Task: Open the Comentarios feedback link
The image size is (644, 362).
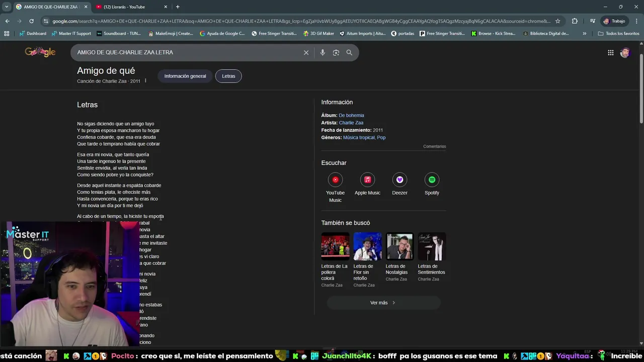Action: click(x=435, y=146)
